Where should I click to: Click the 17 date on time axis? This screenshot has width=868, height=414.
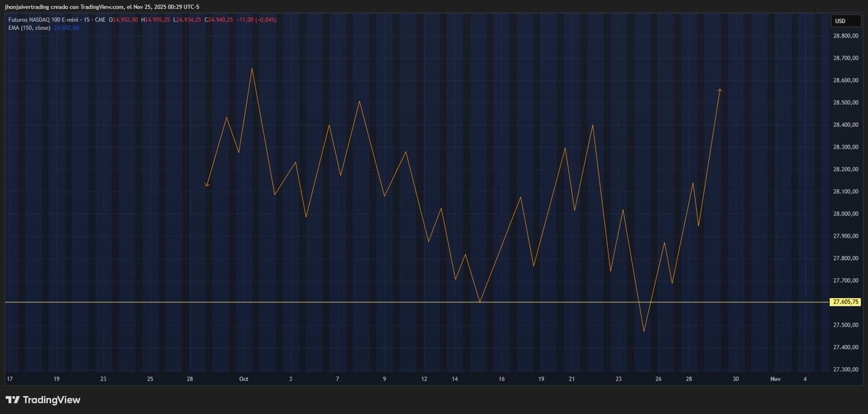point(9,379)
